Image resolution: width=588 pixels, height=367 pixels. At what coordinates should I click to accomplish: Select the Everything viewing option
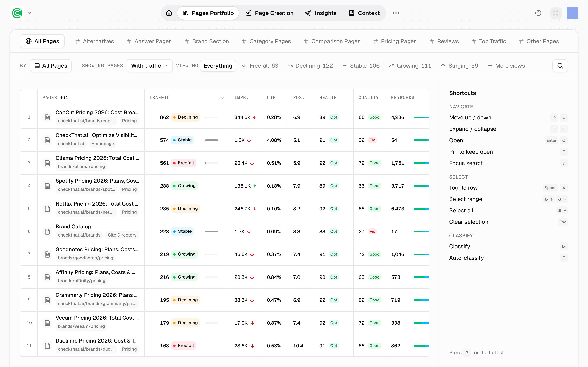218,66
